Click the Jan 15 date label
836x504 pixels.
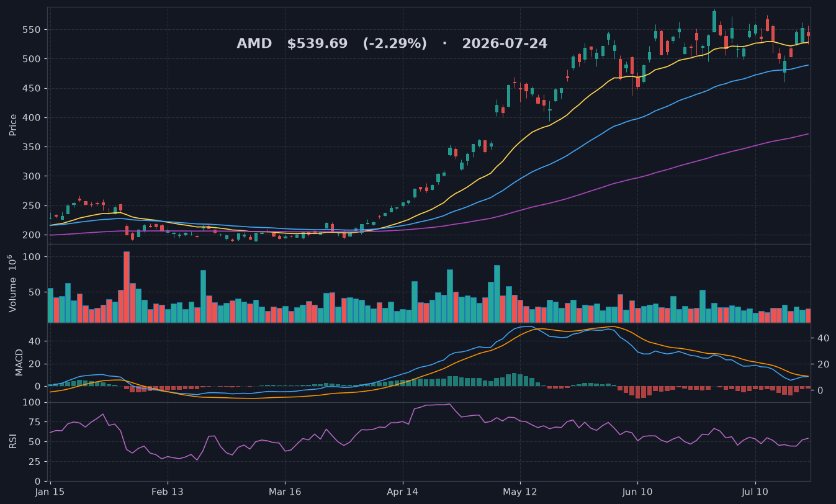(x=50, y=492)
